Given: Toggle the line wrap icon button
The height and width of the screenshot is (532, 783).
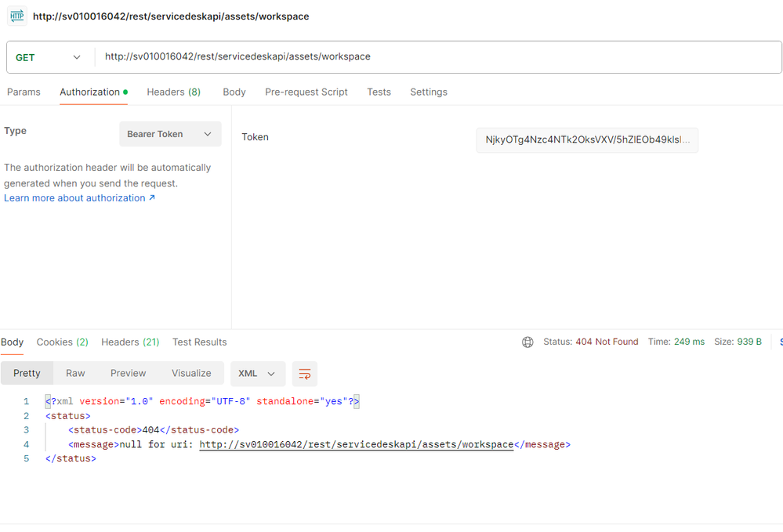Looking at the screenshot, I should point(305,374).
